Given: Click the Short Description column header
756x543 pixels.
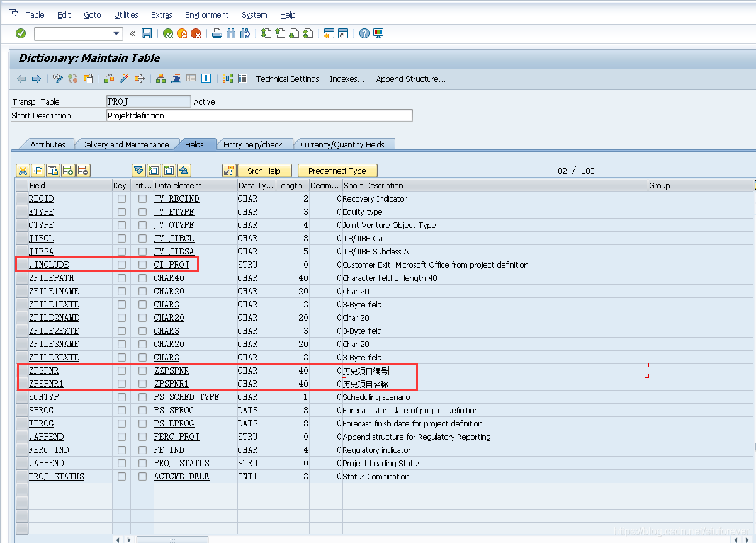Looking at the screenshot, I should click(x=495, y=185).
